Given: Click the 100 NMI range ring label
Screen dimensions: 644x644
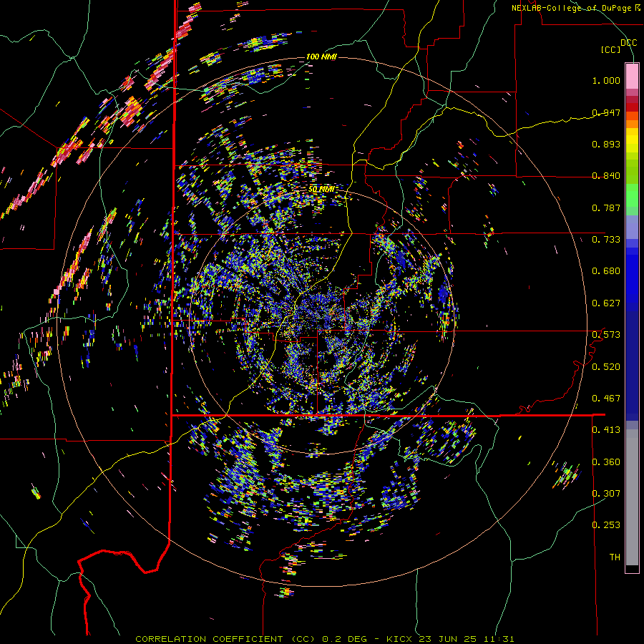Looking at the screenshot, I should 321,57.
